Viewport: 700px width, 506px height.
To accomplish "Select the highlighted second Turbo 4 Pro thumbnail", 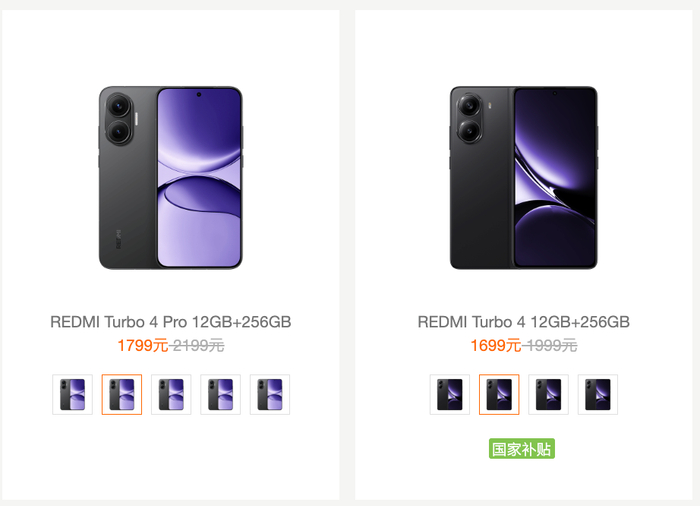I will (122, 394).
